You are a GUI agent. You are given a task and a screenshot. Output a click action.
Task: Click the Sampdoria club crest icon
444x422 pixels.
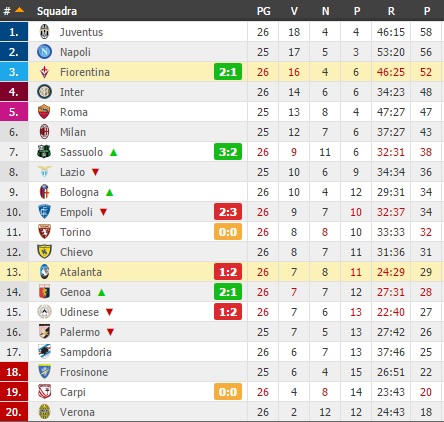point(44,352)
